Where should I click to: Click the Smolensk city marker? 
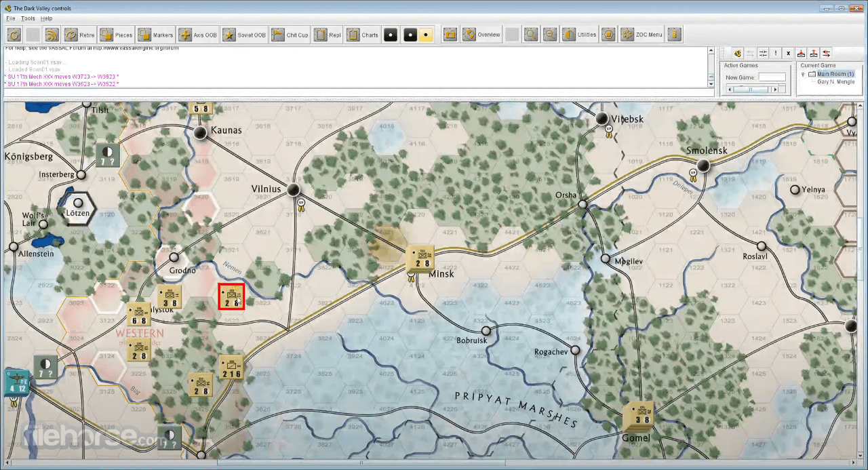pyautogui.click(x=703, y=165)
